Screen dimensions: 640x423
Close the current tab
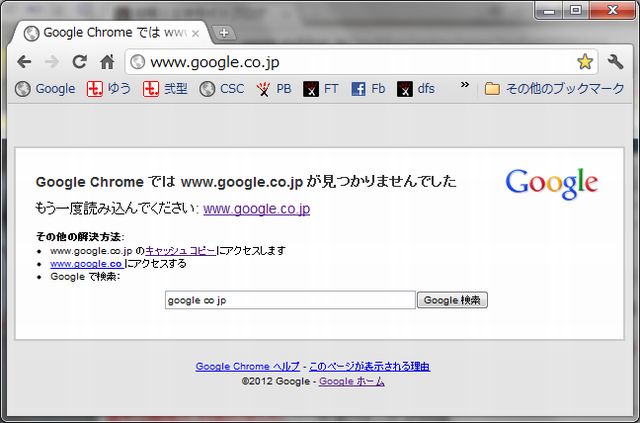(x=195, y=33)
